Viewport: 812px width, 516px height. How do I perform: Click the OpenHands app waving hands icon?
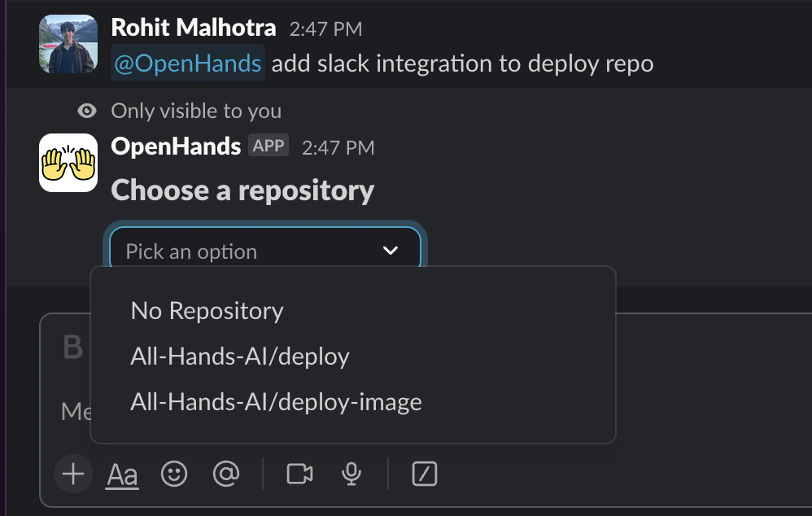pyautogui.click(x=68, y=162)
